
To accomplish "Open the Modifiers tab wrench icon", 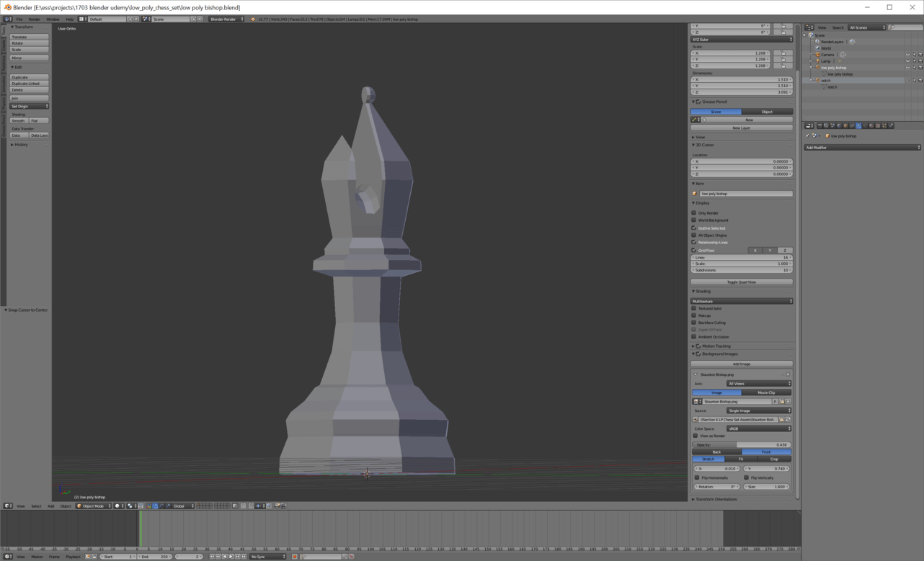I will pos(858,126).
